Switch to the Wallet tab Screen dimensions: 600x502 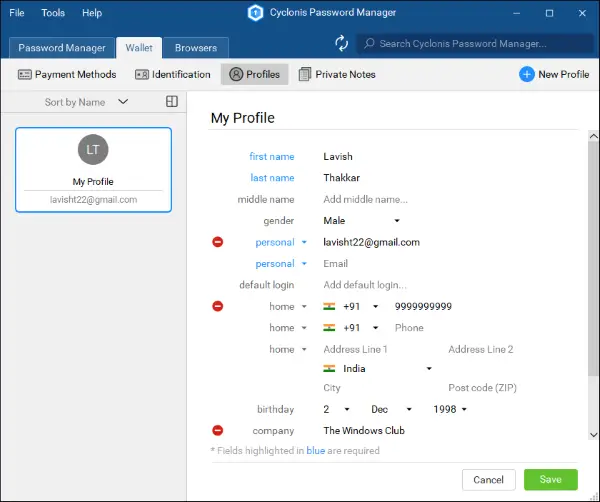point(139,48)
